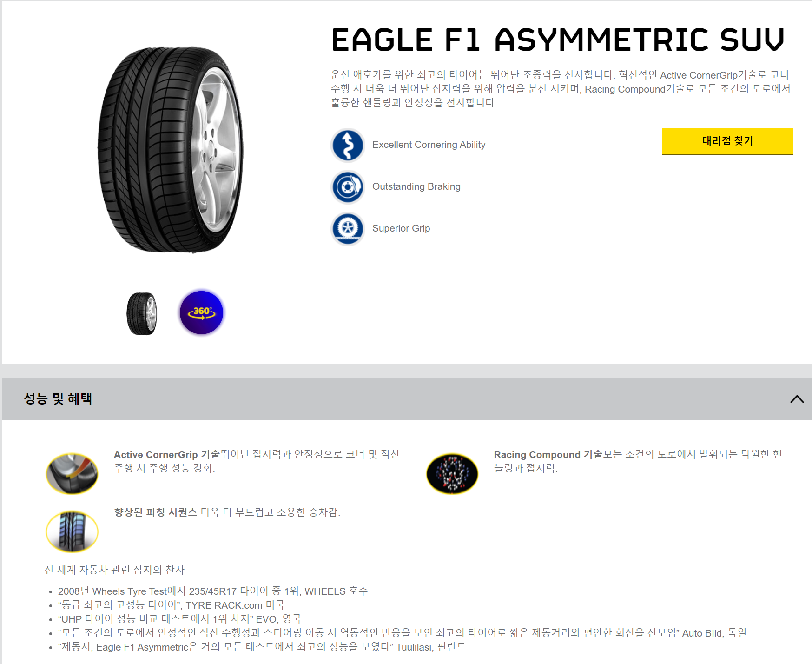Image resolution: width=812 pixels, height=664 pixels.
Task: Open the 360° rotation view
Action: (x=201, y=312)
